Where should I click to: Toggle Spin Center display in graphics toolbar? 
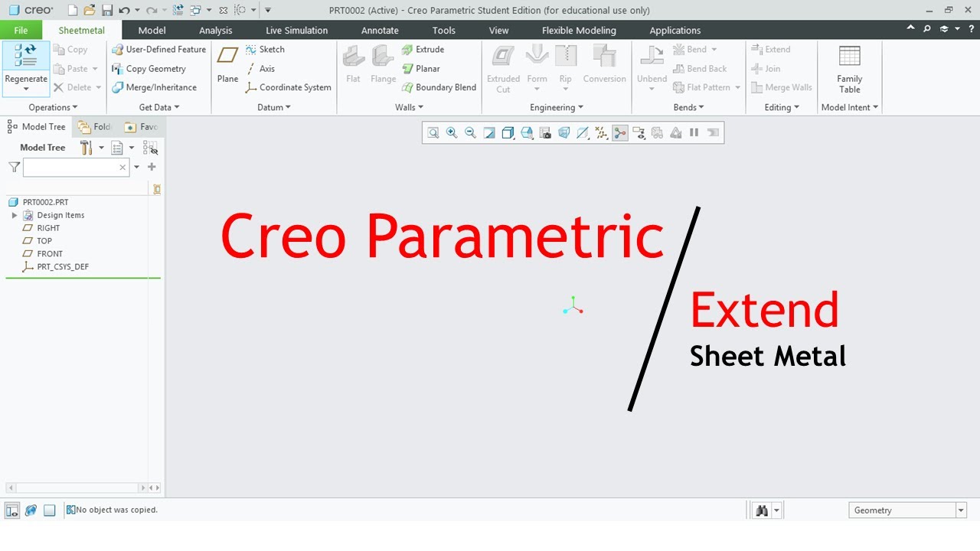click(x=620, y=132)
